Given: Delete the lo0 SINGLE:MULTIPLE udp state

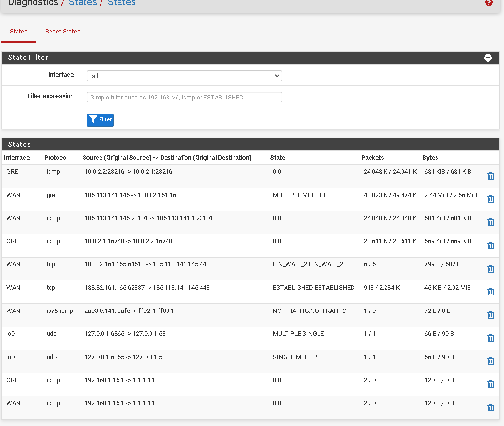Looking at the screenshot, I should click(x=490, y=361).
